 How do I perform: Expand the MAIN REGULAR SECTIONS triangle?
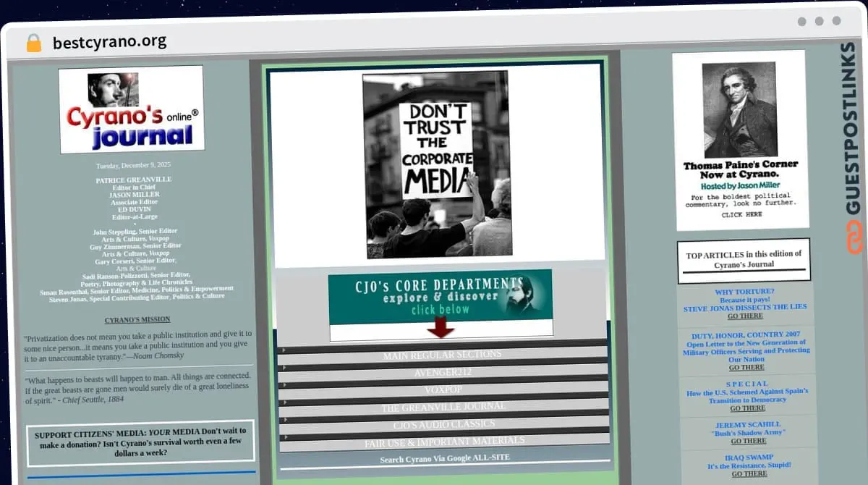pos(284,351)
